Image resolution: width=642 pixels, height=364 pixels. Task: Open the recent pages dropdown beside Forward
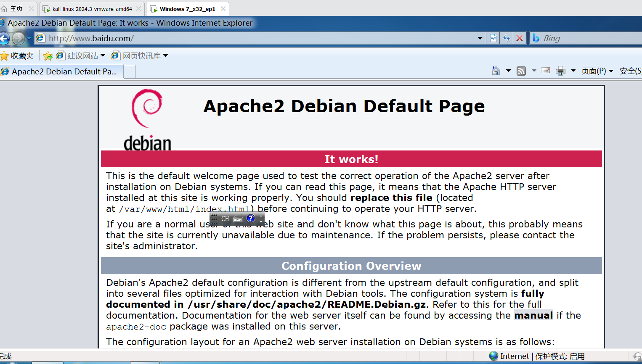[x=29, y=38]
